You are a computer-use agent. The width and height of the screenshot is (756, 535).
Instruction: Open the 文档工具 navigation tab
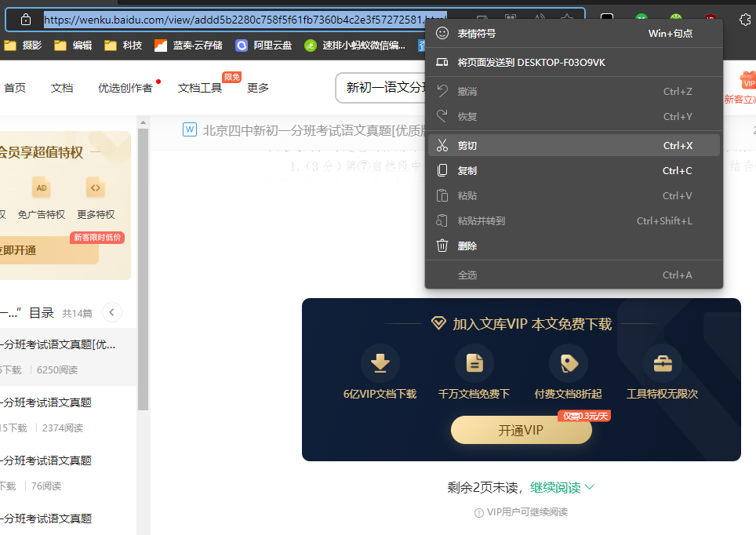pos(200,88)
